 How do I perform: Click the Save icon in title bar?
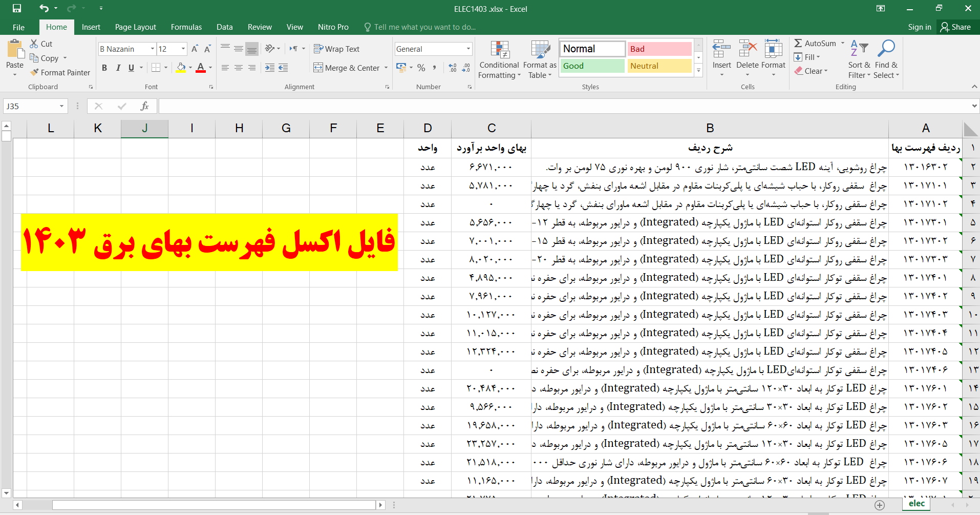point(17,8)
